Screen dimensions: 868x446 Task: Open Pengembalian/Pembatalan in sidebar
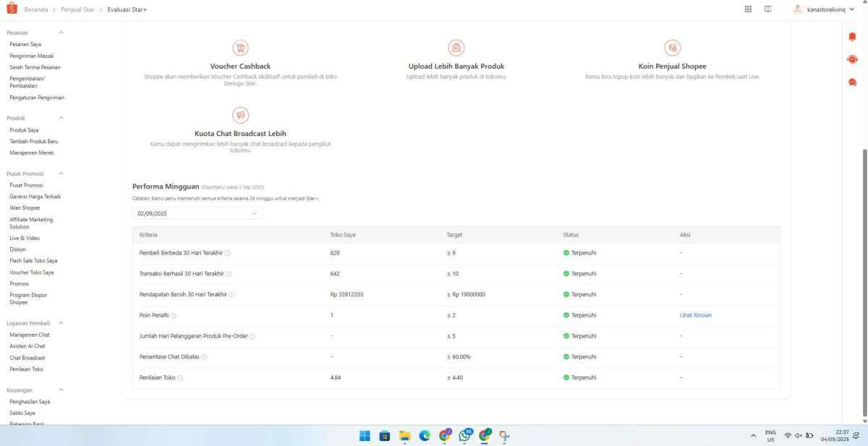point(27,82)
